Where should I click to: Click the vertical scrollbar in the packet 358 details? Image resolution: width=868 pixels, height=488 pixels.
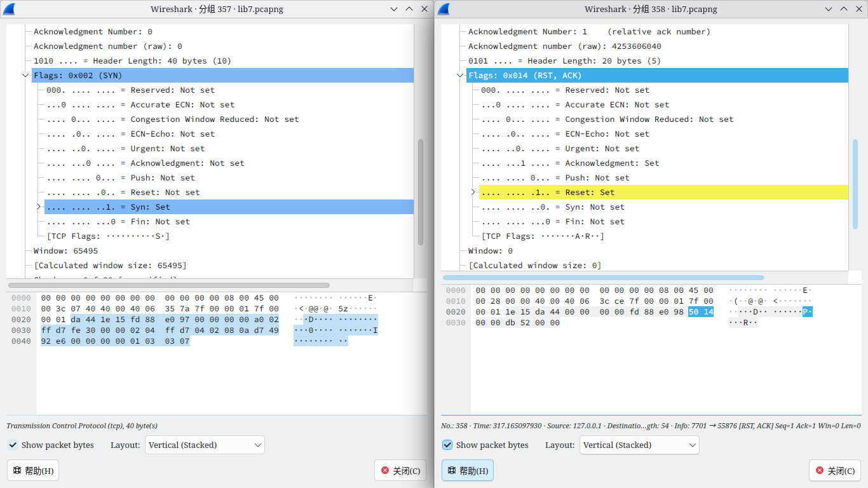[x=855, y=184]
